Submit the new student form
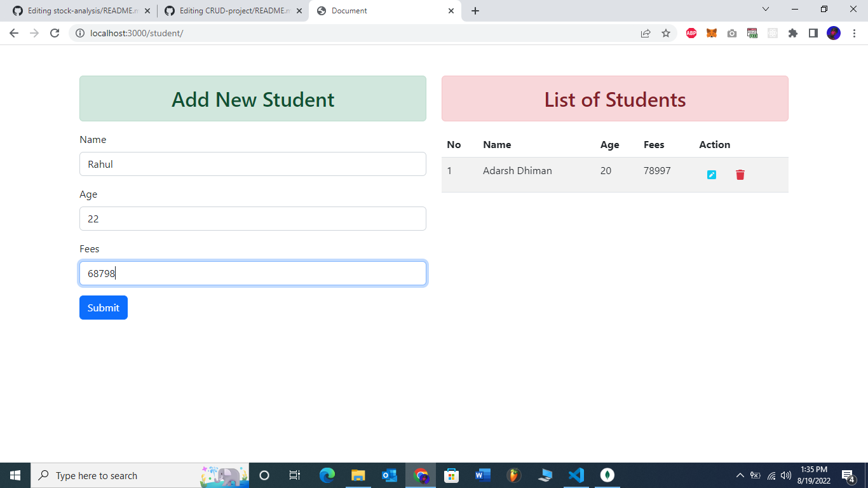The width and height of the screenshot is (868, 488). click(x=104, y=308)
